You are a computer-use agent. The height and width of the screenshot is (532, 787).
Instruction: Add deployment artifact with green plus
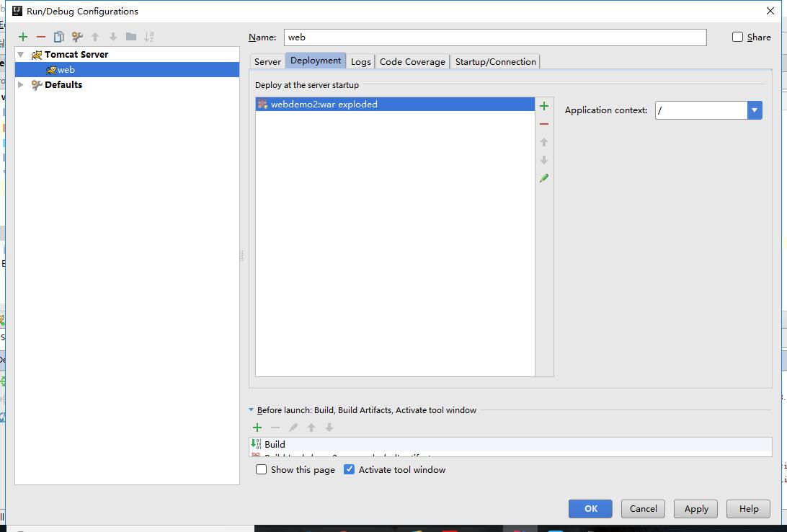[x=544, y=106]
